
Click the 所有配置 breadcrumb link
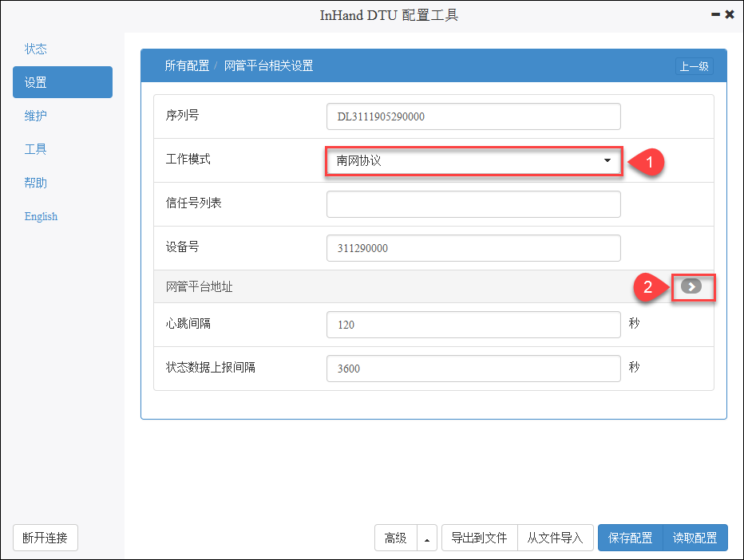pos(187,66)
